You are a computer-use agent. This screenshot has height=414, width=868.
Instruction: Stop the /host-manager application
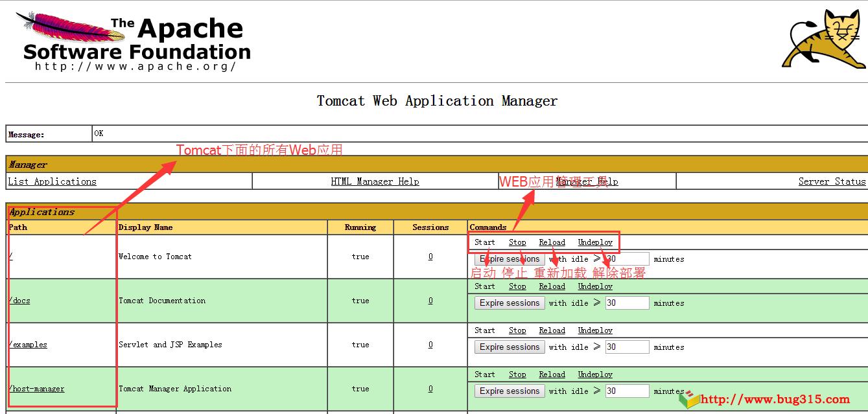pos(517,374)
